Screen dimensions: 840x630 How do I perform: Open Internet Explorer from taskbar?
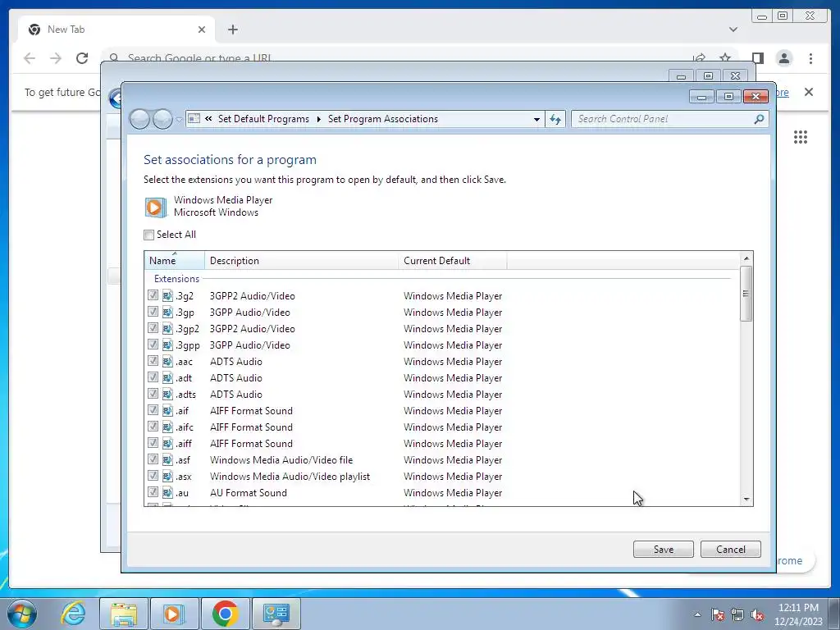tap(73, 614)
